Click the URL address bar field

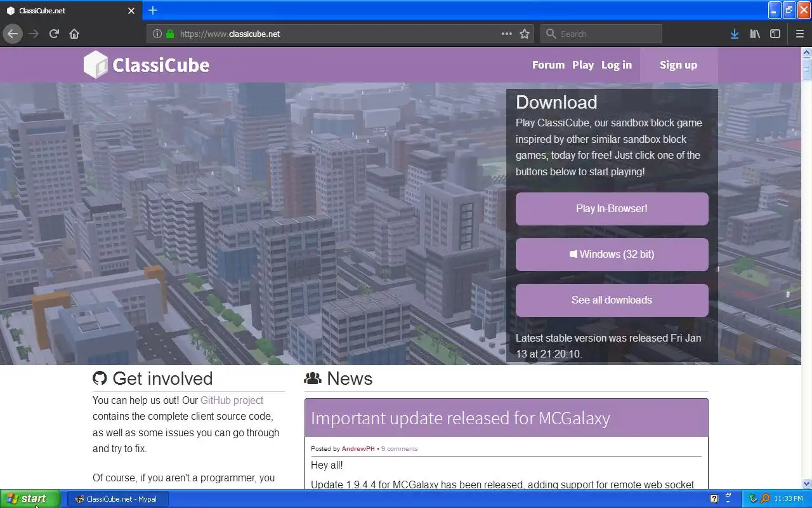[339, 34]
